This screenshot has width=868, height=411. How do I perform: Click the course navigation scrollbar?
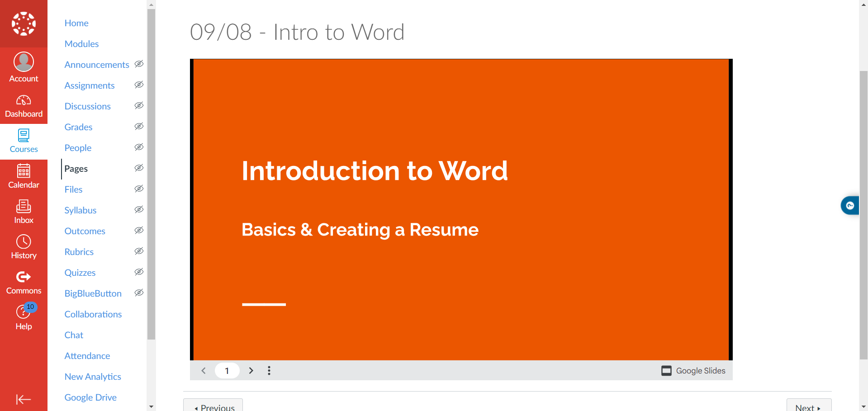151,174
